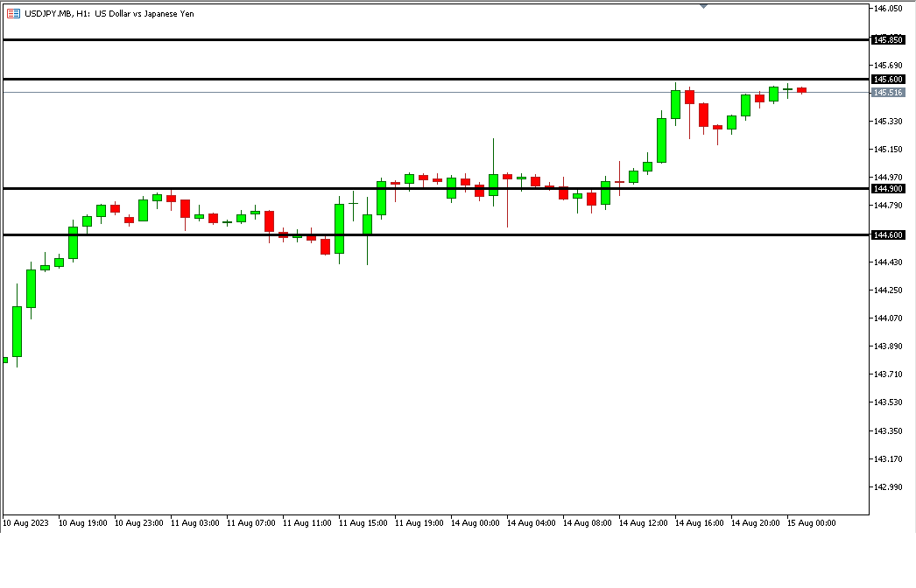This screenshot has height=588, width=916.
Task: Click time axis label 15 Aug 00:00
Action: click(x=812, y=522)
